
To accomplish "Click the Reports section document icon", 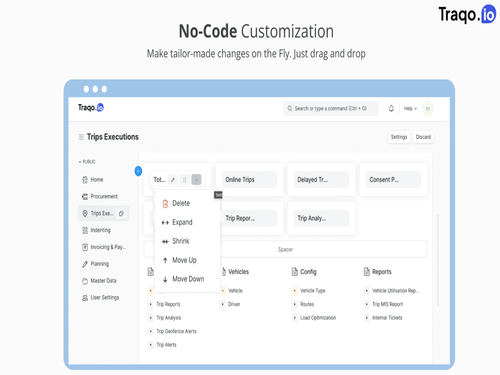I will point(367,272).
